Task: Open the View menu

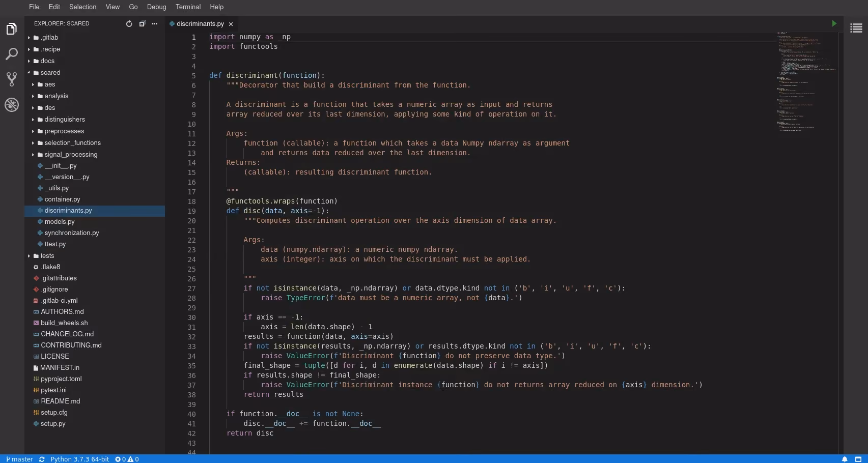Action: [113, 7]
